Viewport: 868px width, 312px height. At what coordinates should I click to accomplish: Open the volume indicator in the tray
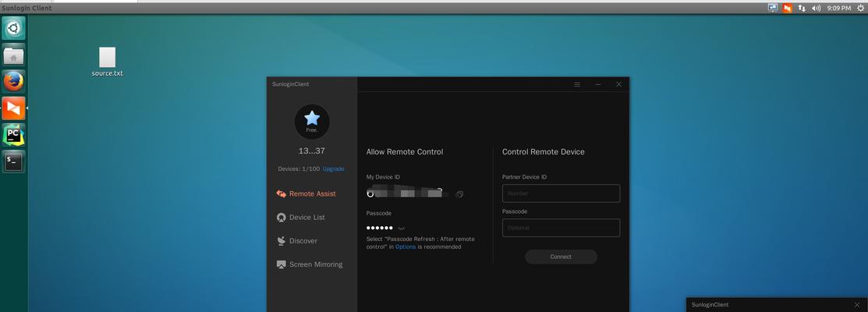816,9
